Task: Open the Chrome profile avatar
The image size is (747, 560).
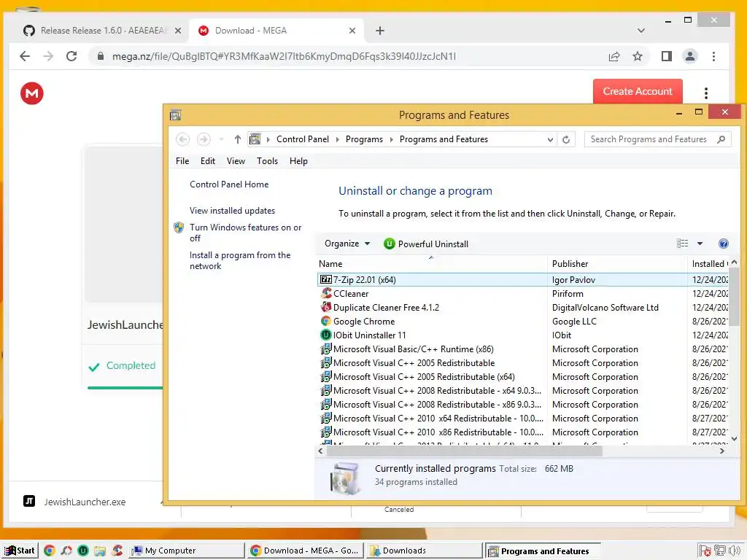Action: point(690,56)
